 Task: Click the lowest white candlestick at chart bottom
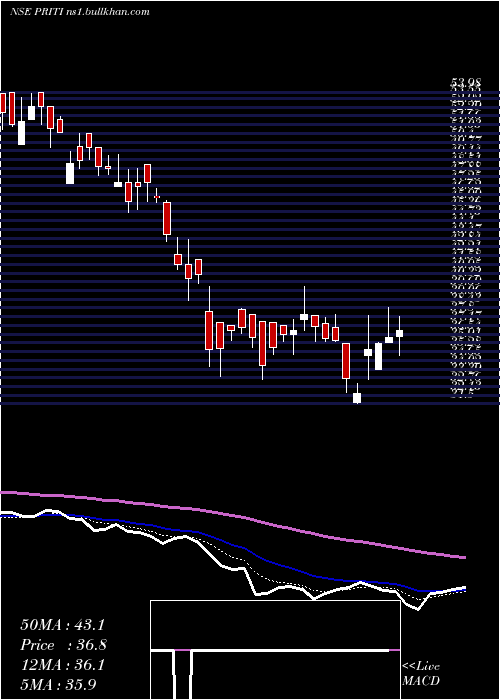point(357,398)
